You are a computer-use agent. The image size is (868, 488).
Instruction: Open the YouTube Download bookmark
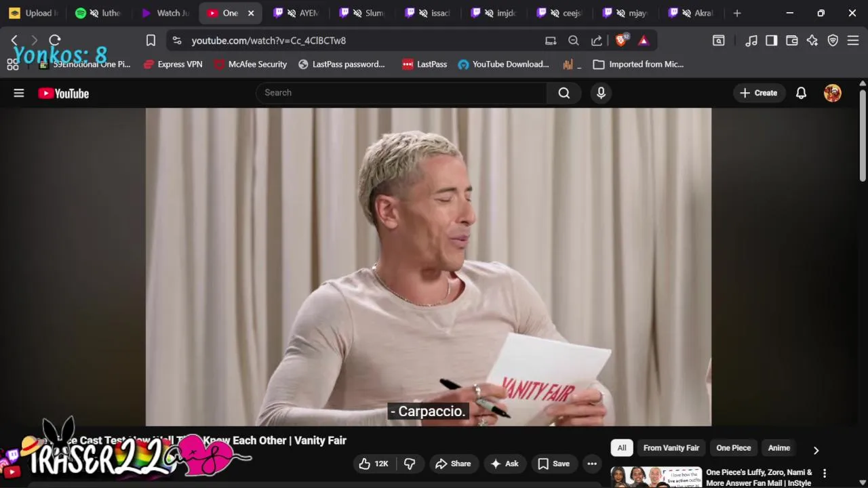(x=504, y=64)
